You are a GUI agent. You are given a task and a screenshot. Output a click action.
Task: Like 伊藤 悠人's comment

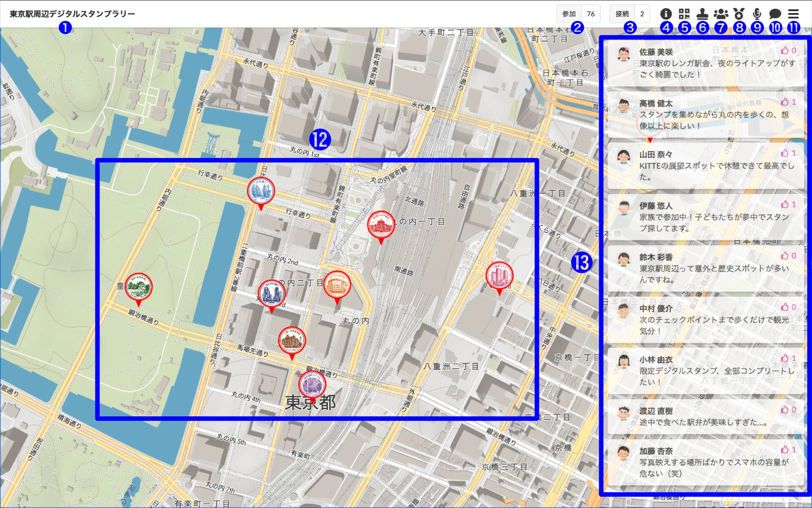(x=789, y=204)
